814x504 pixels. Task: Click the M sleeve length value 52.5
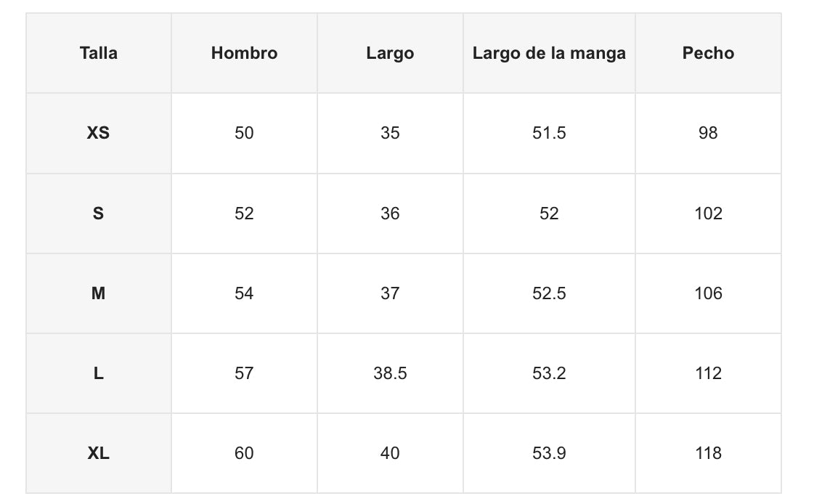tap(549, 293)
